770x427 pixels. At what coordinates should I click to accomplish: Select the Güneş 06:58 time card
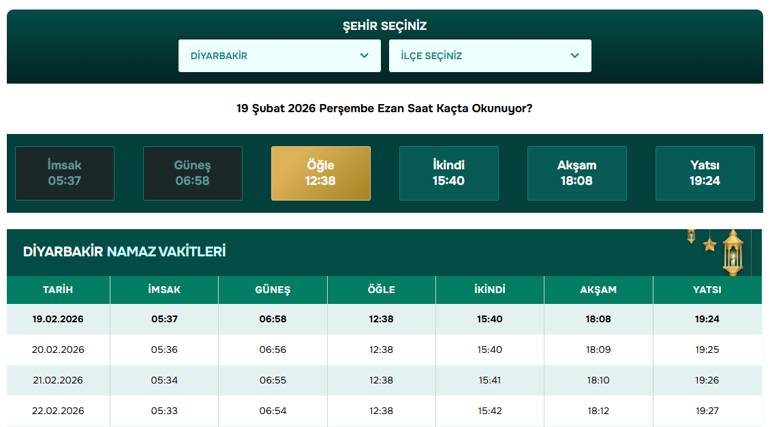192,173
